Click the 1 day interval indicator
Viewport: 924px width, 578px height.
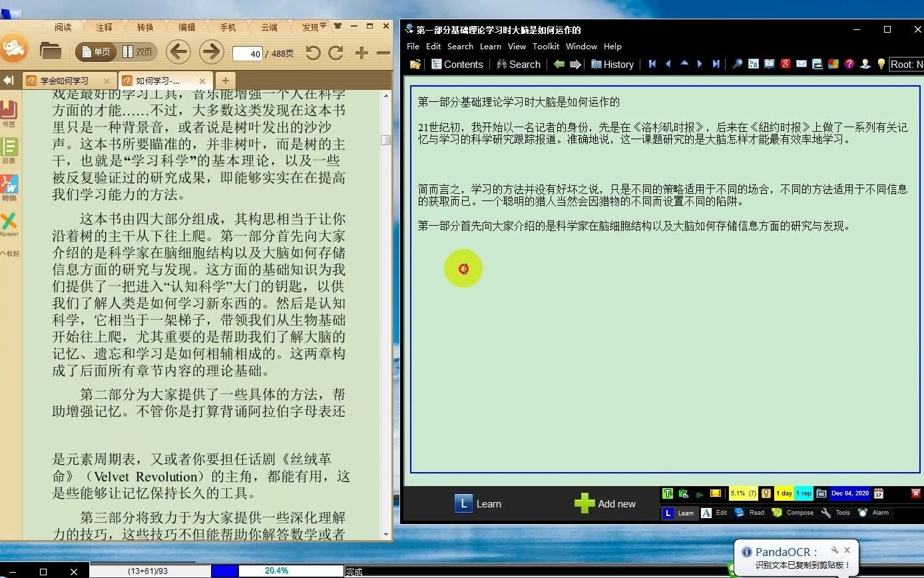tap(784, 493)
